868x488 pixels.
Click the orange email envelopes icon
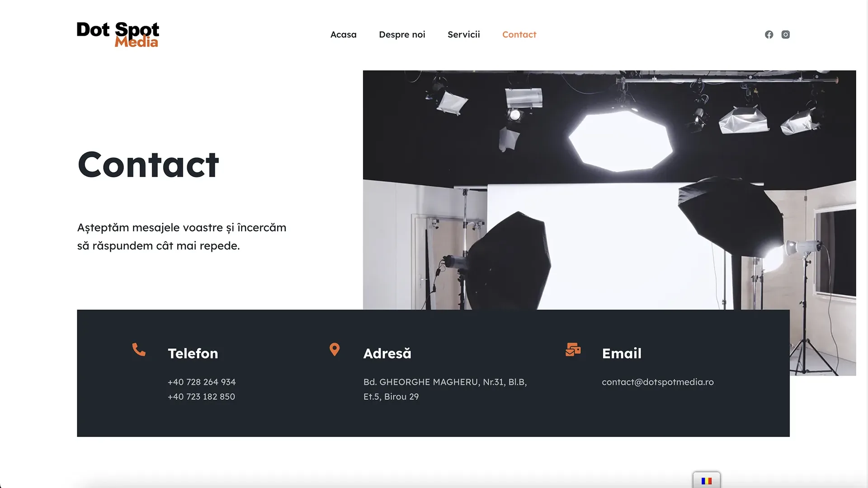(x=573, y=349)
